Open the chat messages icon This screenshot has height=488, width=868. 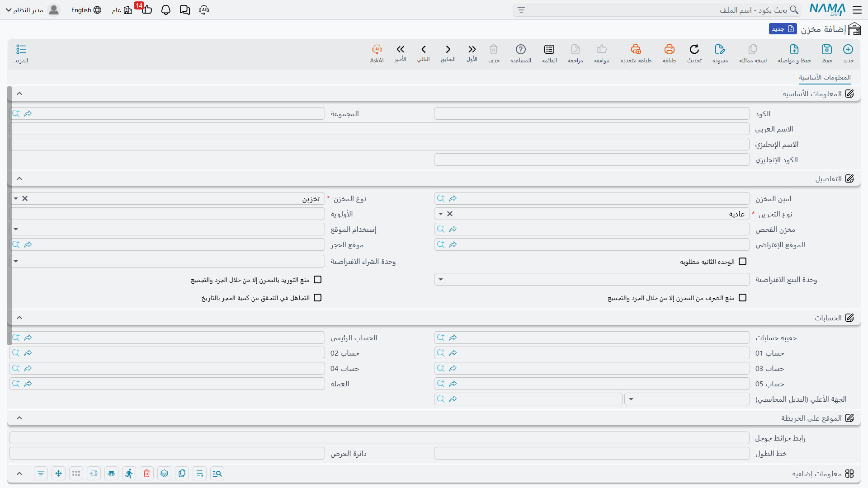[184, 10]
